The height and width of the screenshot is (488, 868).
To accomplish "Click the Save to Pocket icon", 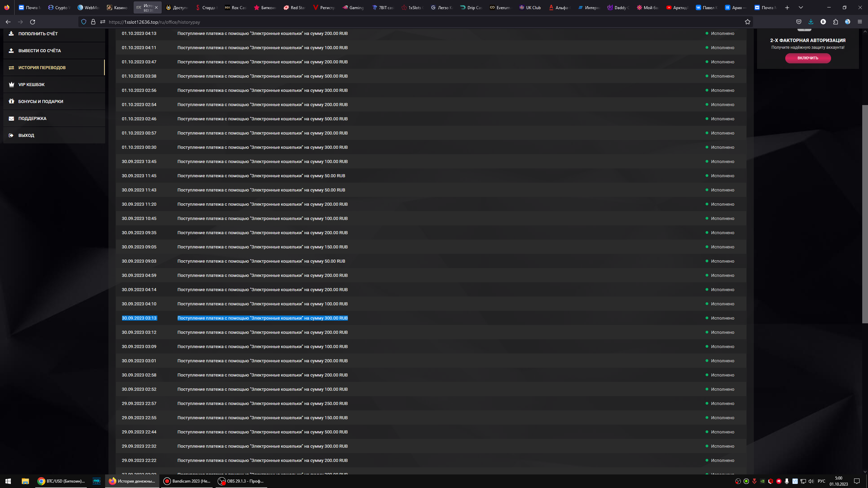I will [x=799, y=22].
